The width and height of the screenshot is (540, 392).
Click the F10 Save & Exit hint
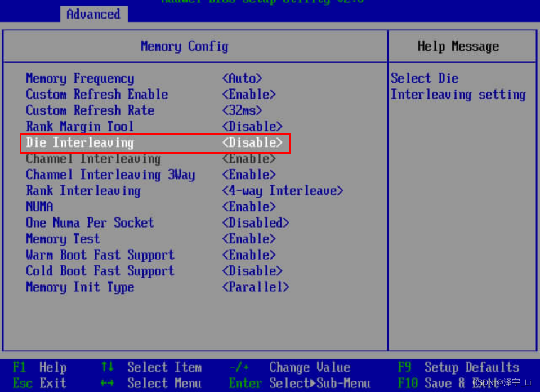click(x=449, y=383)
